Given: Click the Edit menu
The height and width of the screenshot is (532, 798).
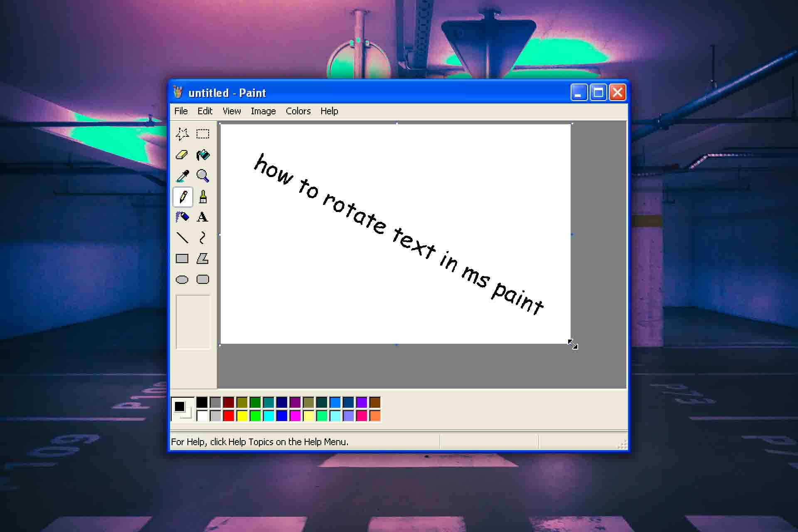Looking at the screenshot, I should tap(205, 111).
